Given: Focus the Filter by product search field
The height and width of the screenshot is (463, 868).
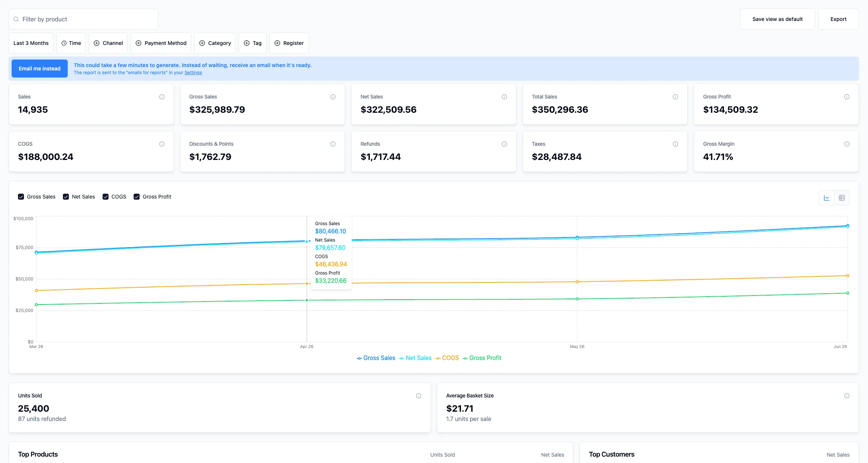Looking at the screenshot, I should pyautogui.click(x=83, y=19).
